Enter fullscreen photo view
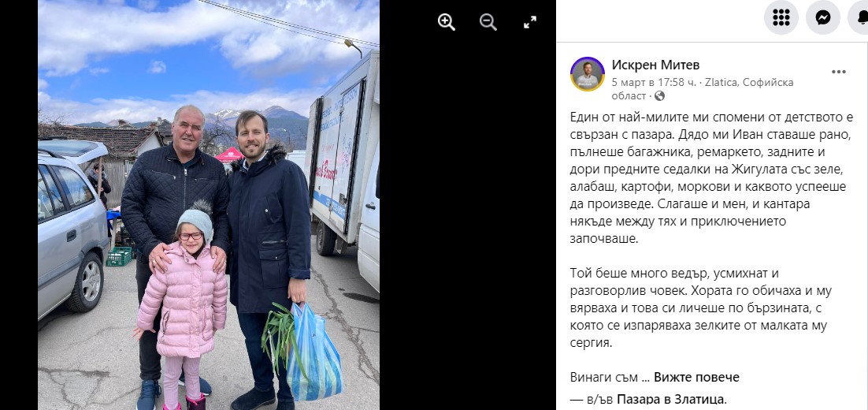This screenshot has height=410, width=868. [x=530, y=22]
